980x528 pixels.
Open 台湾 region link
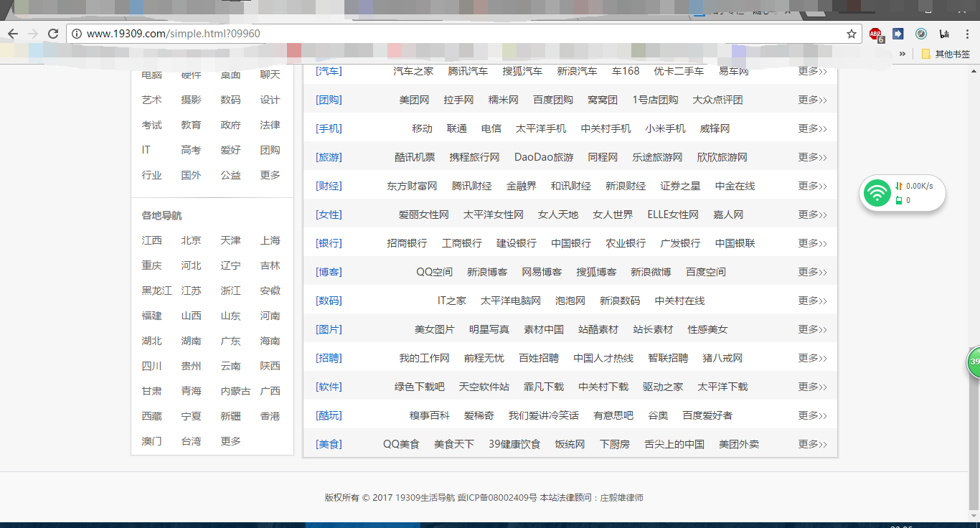[192, 441]
